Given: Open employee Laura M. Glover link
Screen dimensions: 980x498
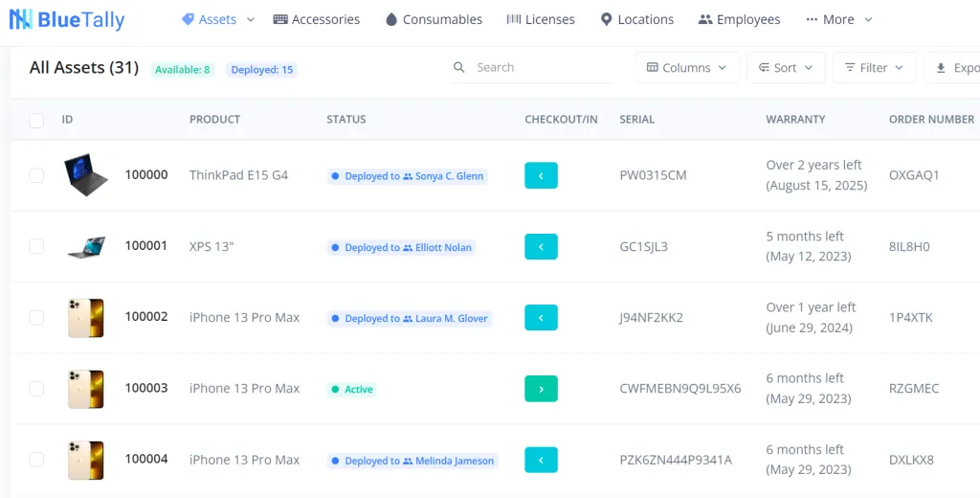Looking at the screenshot, I should (x=452, y=319).
